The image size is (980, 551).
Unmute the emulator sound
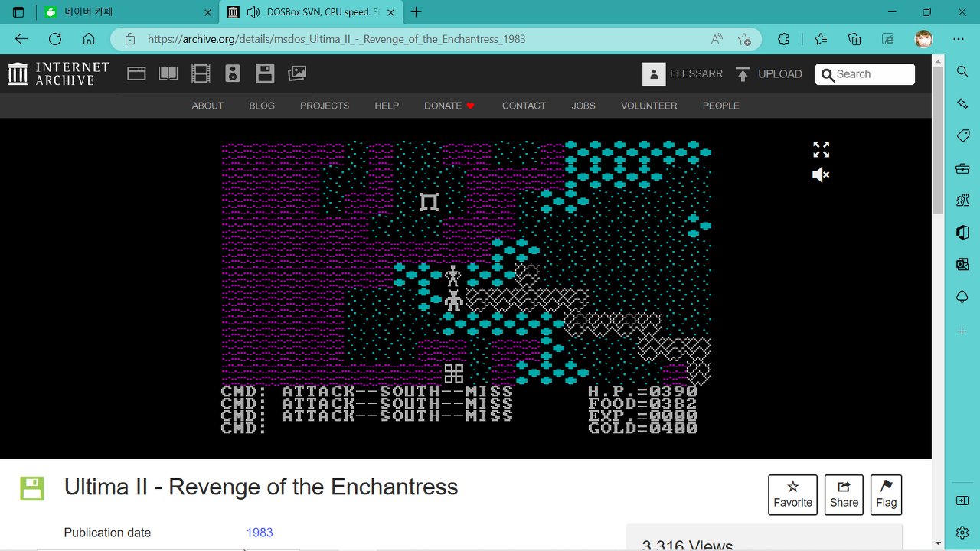point(821,175)
